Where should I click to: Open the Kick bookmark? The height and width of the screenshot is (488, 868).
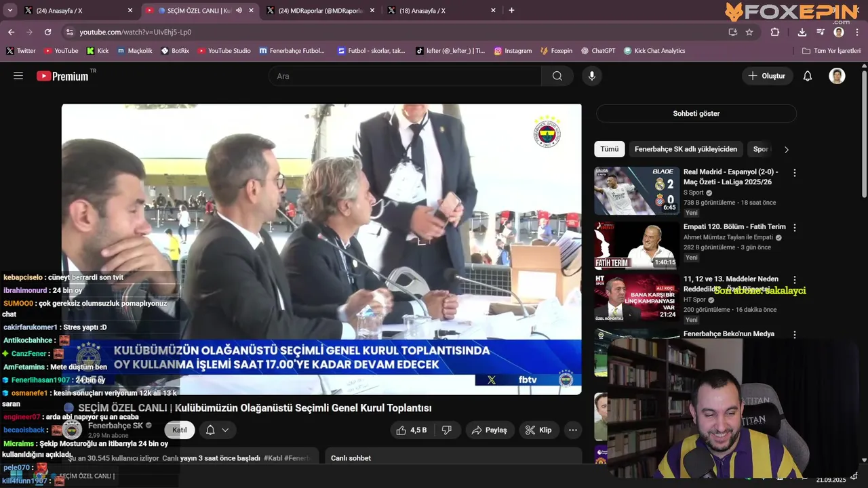click(x=96, y=51)
